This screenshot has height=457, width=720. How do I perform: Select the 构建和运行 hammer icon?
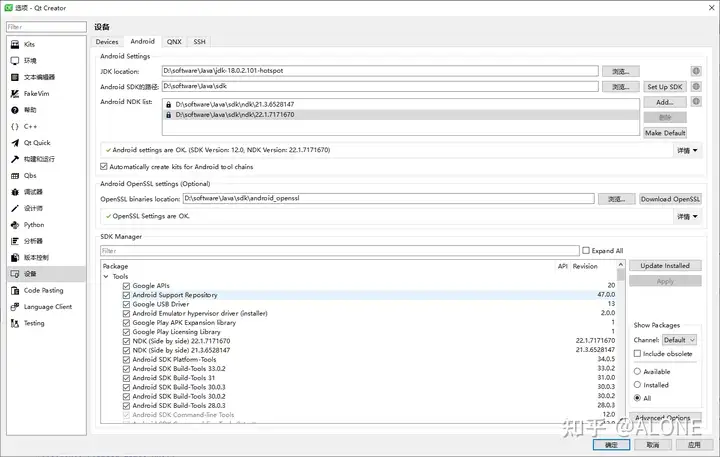point(15,159)
